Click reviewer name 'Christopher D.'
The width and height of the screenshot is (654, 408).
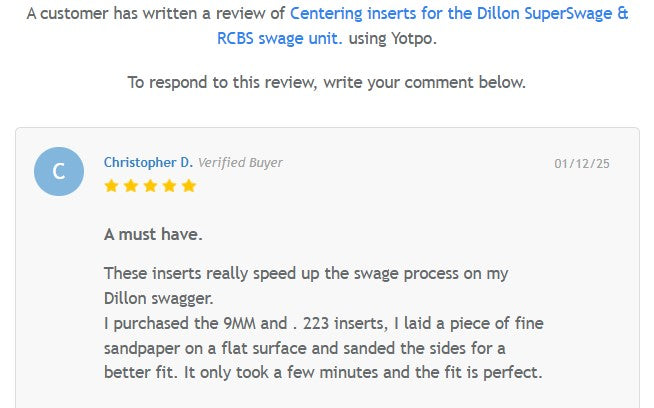(148, 162)
